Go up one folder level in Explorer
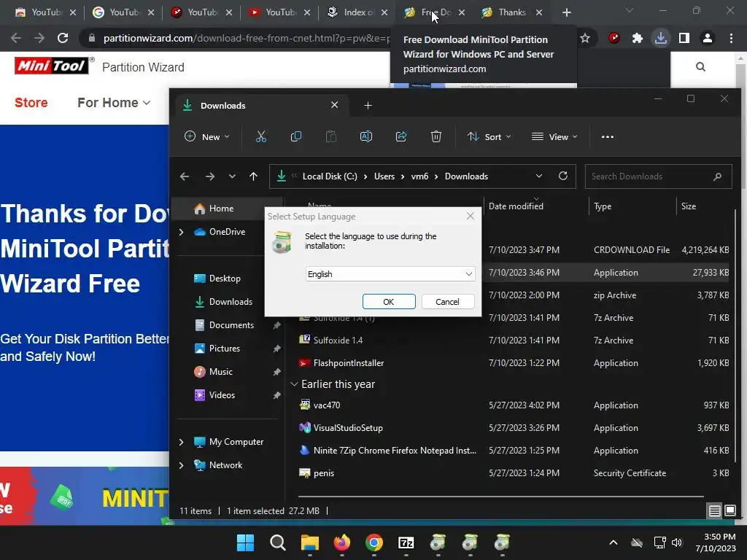 click(253, 176)
